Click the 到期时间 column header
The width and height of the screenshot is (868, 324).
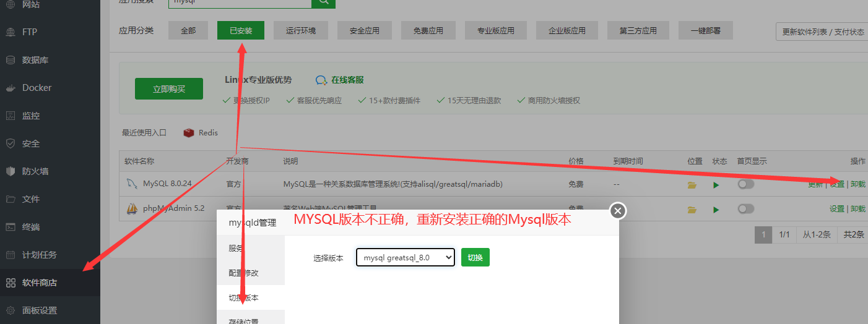pos(628,161)
